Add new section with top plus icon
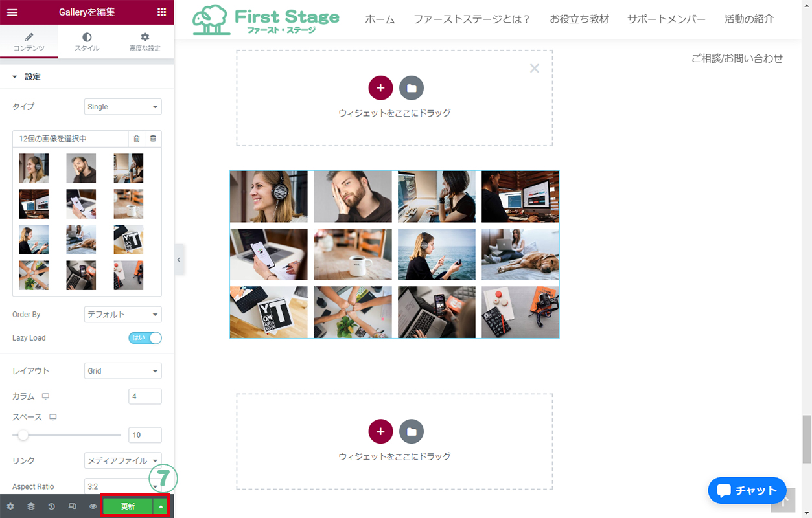 tap(380, 87)
